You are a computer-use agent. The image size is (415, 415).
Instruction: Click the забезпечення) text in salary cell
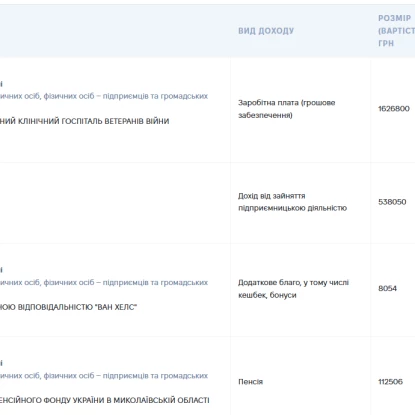tap(265, 115)
